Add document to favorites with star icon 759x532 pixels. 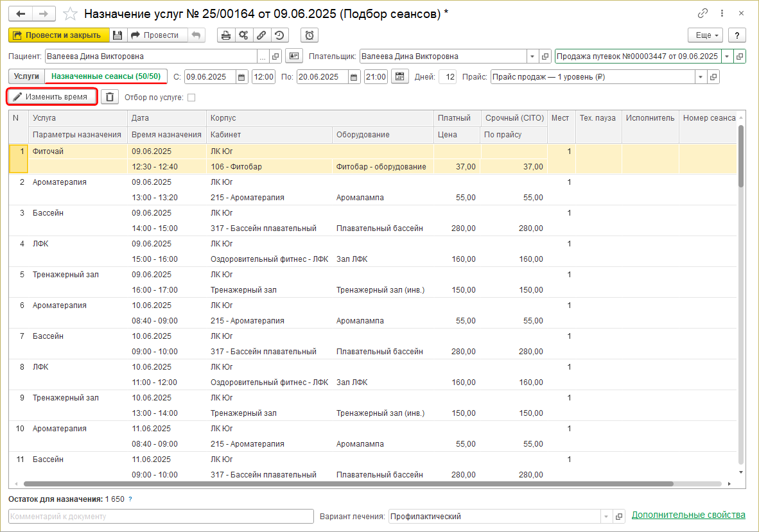coord(71,14)
